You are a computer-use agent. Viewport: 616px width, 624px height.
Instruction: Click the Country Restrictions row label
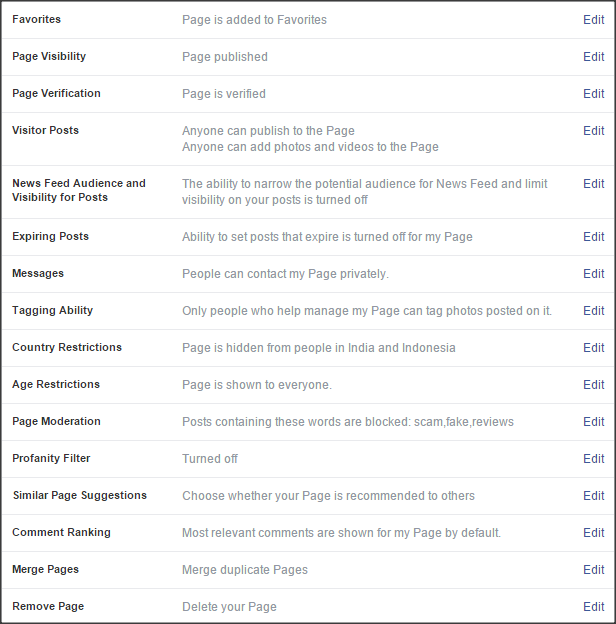point(67,348)
